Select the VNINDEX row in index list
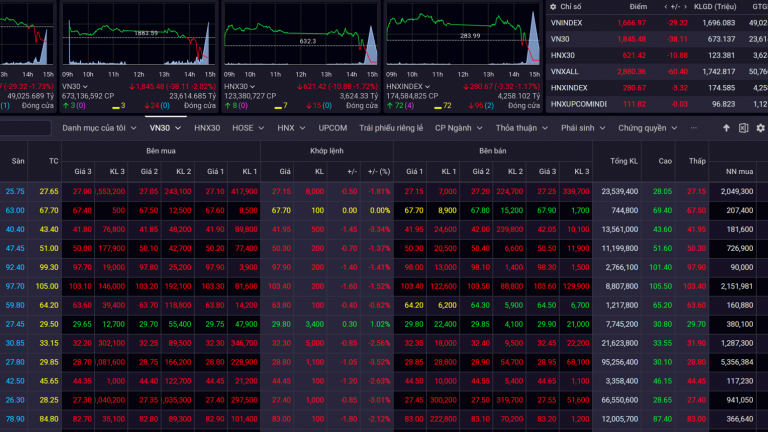Image resolution: width=768 pixels, height=432 pixels. [x=657, y=23]
